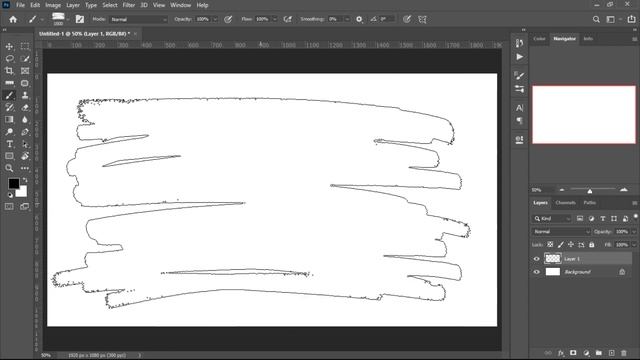Open the Filter menu
This screenshot has width=640, height=360.
[129, 5]
